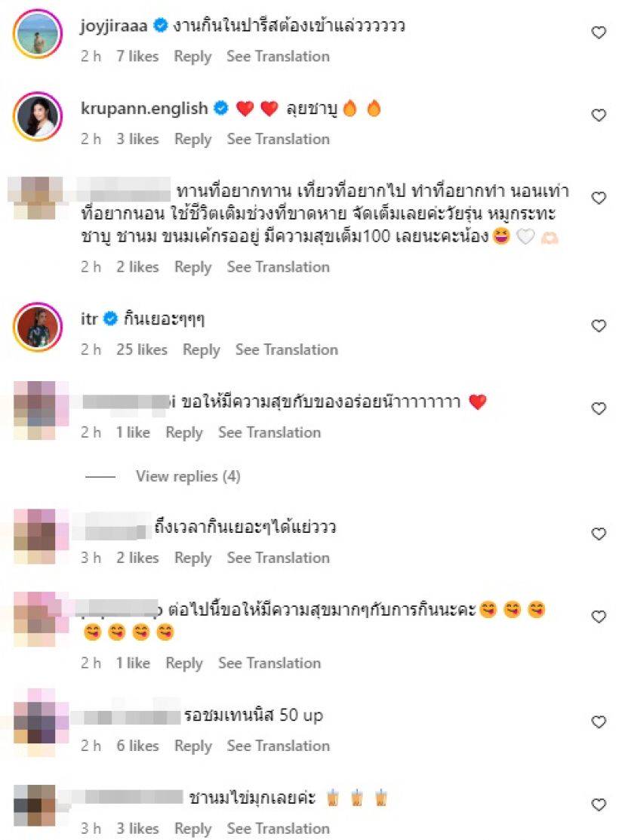Click krupann.english's verified badge
This screenshot has width=619, height=840.
pyautogui.click(x=221, y=108)
